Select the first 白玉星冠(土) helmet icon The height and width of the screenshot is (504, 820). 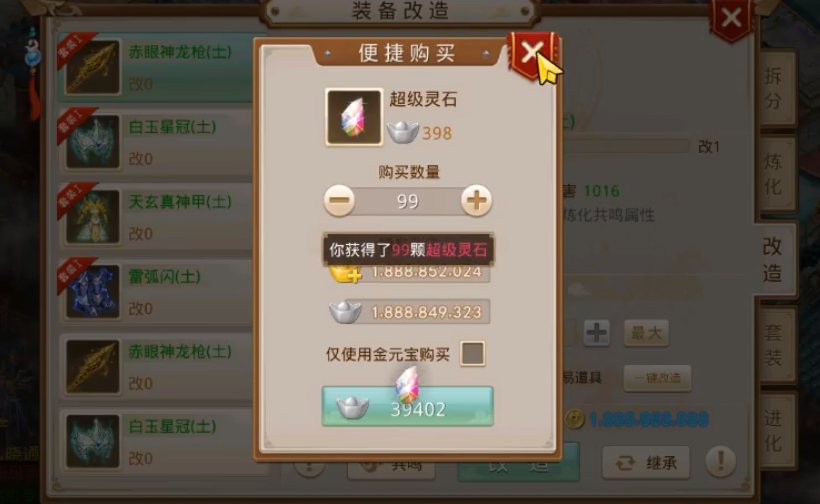(93, 142)
